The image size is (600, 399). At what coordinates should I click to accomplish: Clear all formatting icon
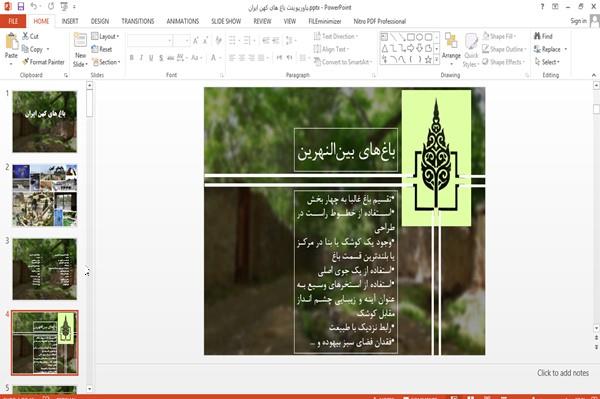218,40
